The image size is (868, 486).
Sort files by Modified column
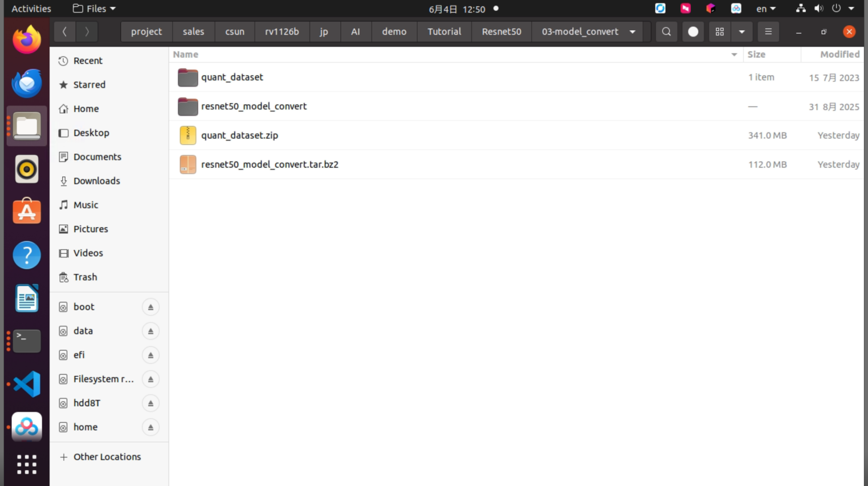[839, 54]
